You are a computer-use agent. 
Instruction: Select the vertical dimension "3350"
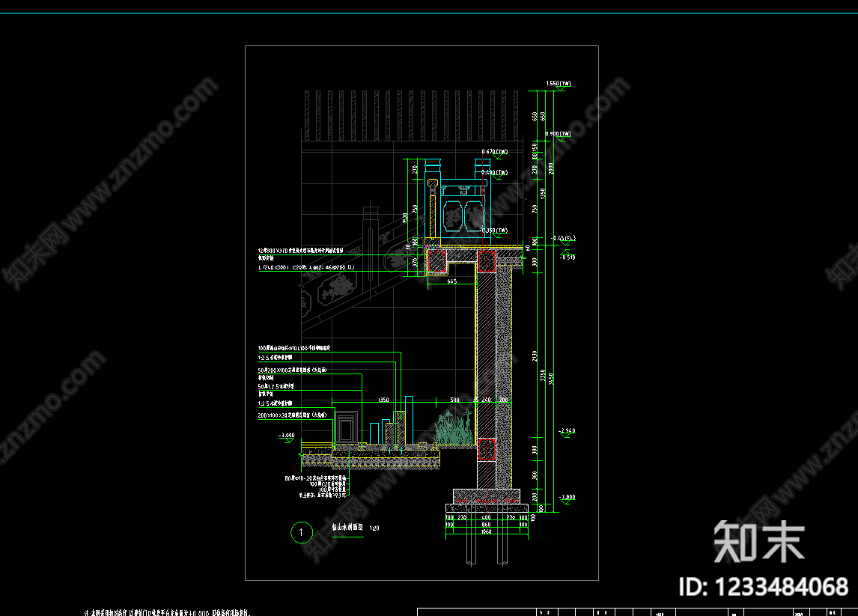click(x=543, y=376)
